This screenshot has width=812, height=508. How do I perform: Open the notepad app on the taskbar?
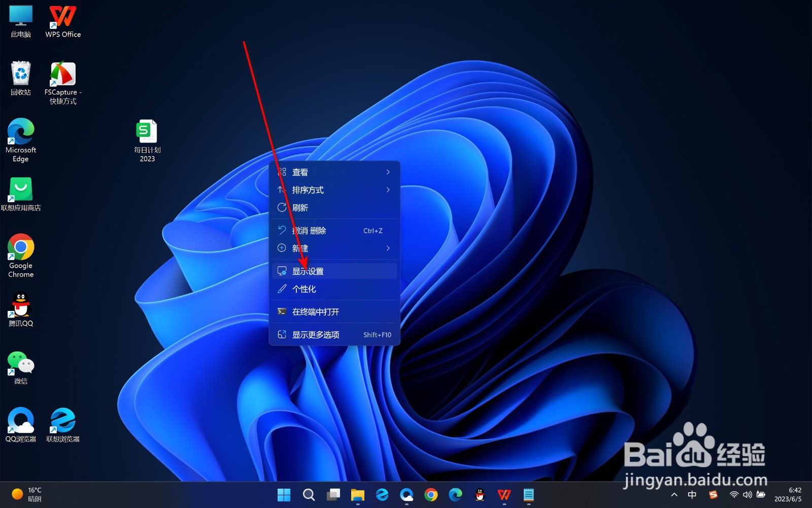pos(528,495)
